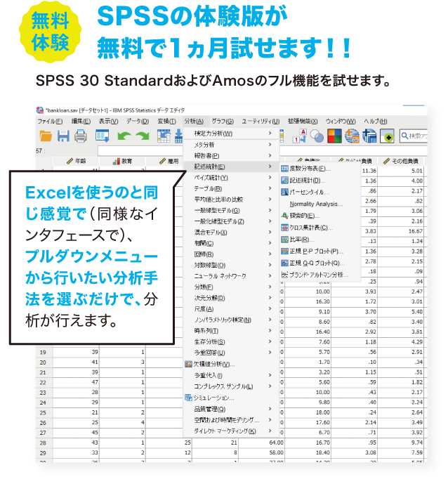Click the Value Labels toolbar icon
The width and height of the screenshot is (448, 477).
tap(300, 136)
